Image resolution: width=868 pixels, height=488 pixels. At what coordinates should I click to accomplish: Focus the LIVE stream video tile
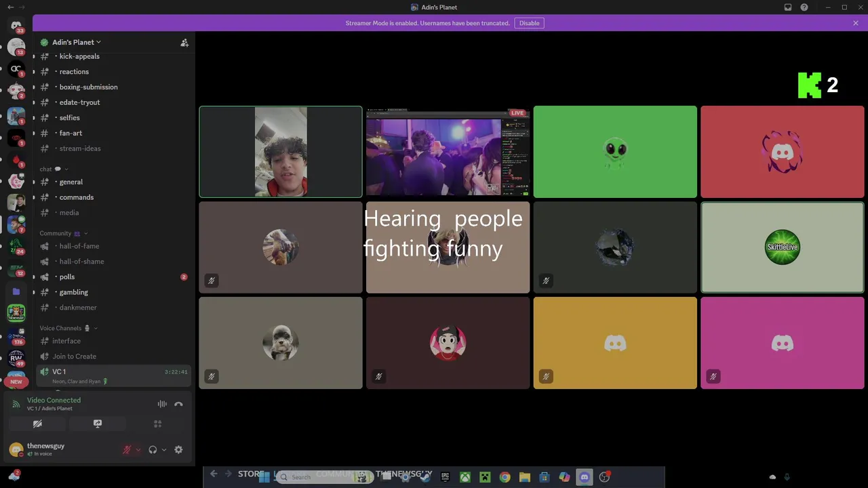(x=448, y=152)
